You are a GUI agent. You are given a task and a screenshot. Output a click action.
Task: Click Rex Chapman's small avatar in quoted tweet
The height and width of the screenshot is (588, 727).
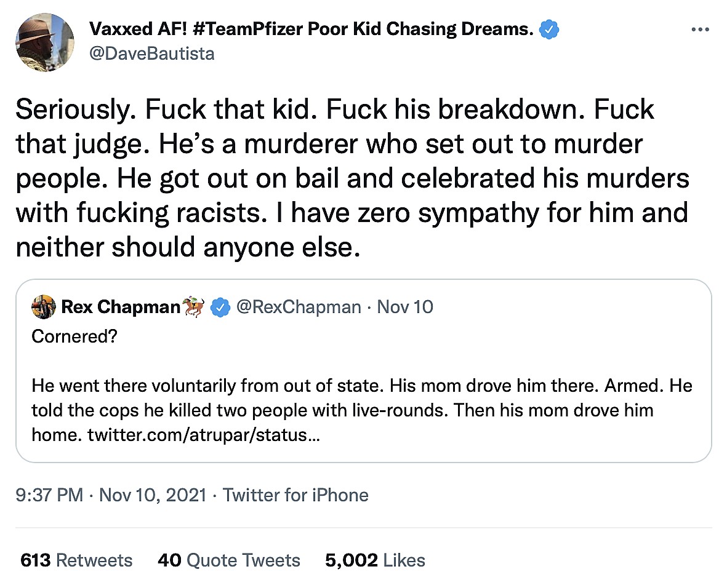(44, 307)
